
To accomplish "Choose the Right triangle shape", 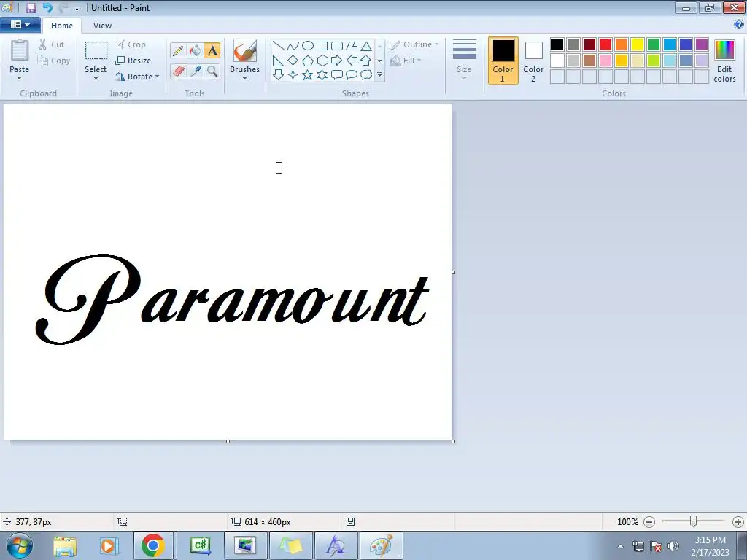I will (x=278, y=61).
